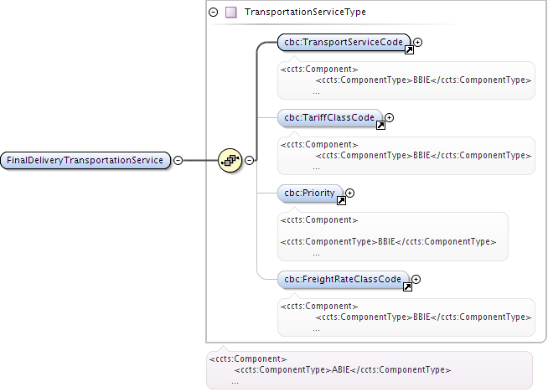The image size is (548, 392).
Task: Select the cbc:TariffClassCode element
Action: click(x=329, y=118)
